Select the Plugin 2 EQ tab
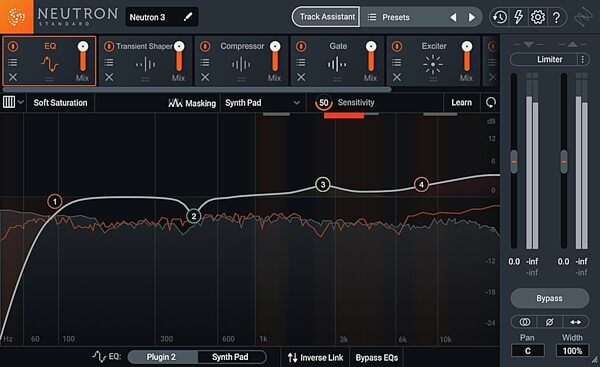The image size is (600, 367). (162, 357)
